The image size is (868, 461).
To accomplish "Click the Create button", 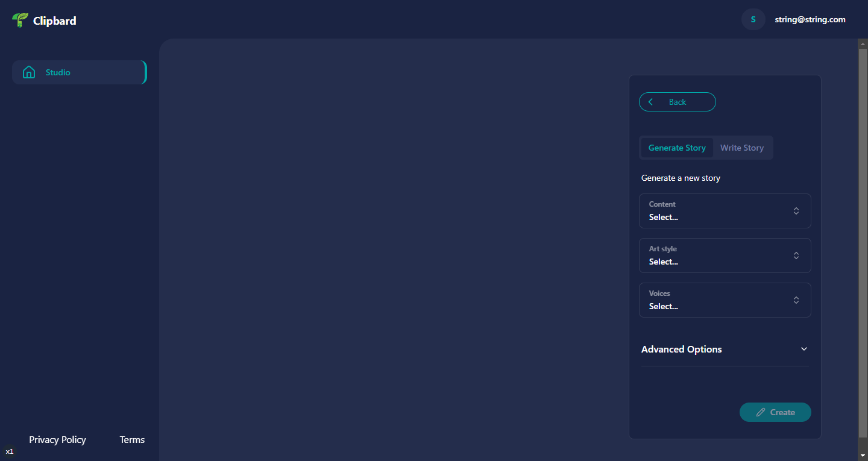I will pyautogui.click(x=775, y=412).
